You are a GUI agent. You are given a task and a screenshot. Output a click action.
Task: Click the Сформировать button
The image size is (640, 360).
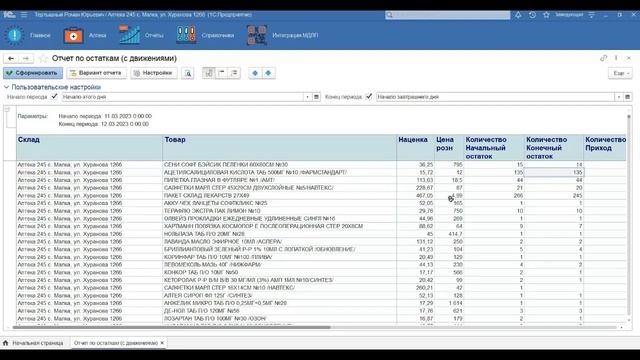pyautogui.click(x=33, y=73)
